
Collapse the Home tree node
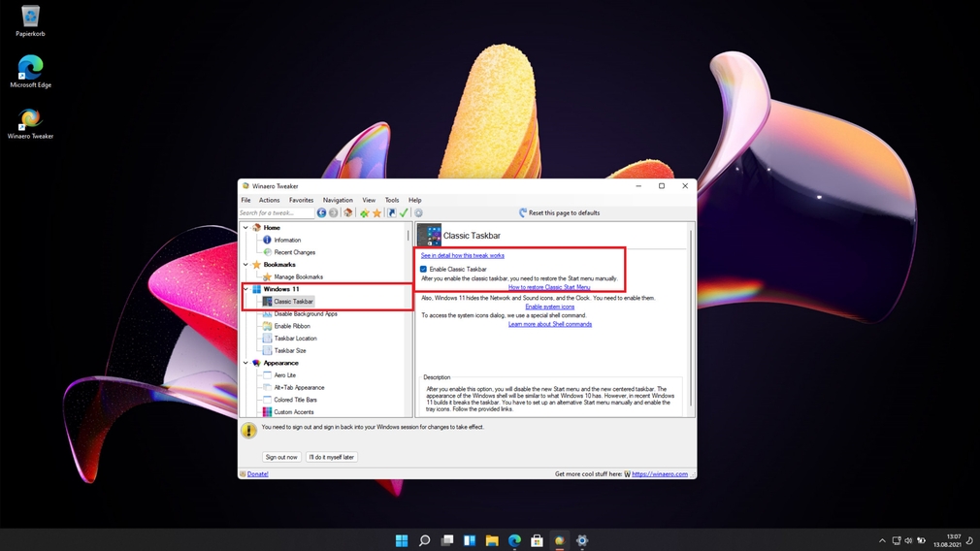pos(245,228)
